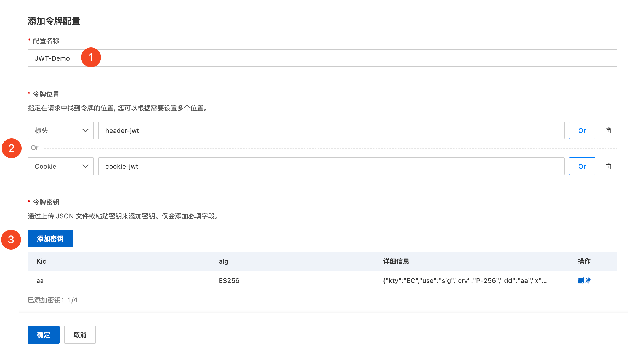Open the Cookie location type dropdown
Screen dimensions: 639x364
click(60, 166)
